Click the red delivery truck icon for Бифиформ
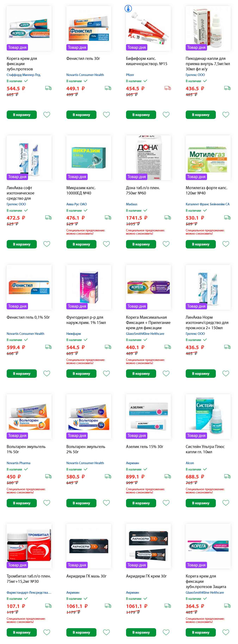The image size is (238, 644). point(168,88)
